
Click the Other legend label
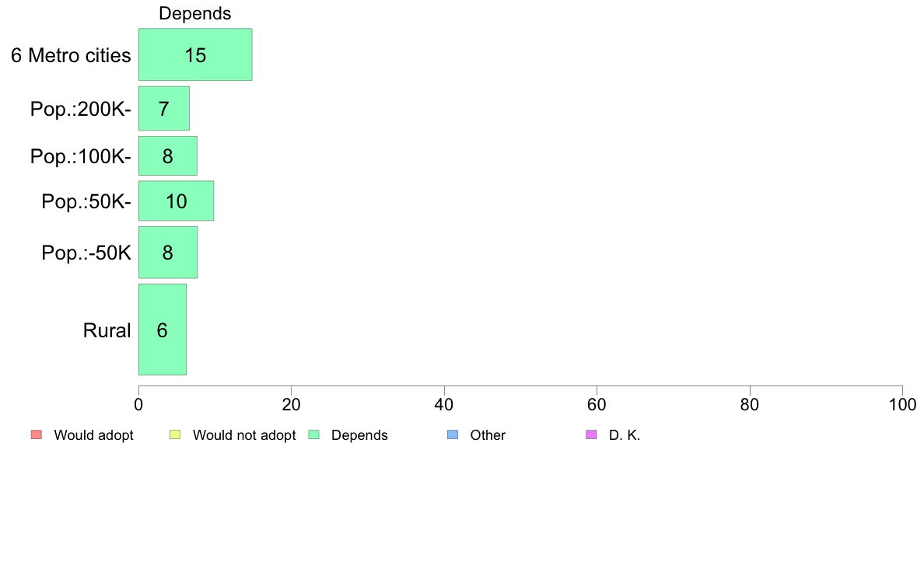tap(488, 435)
